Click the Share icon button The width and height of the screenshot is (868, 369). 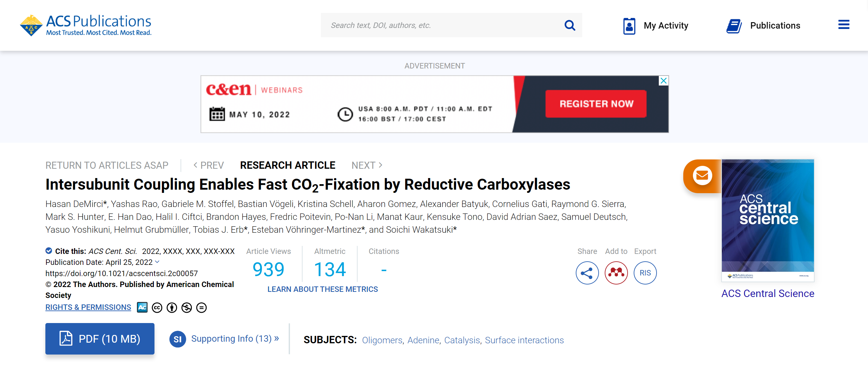(587, 273)
